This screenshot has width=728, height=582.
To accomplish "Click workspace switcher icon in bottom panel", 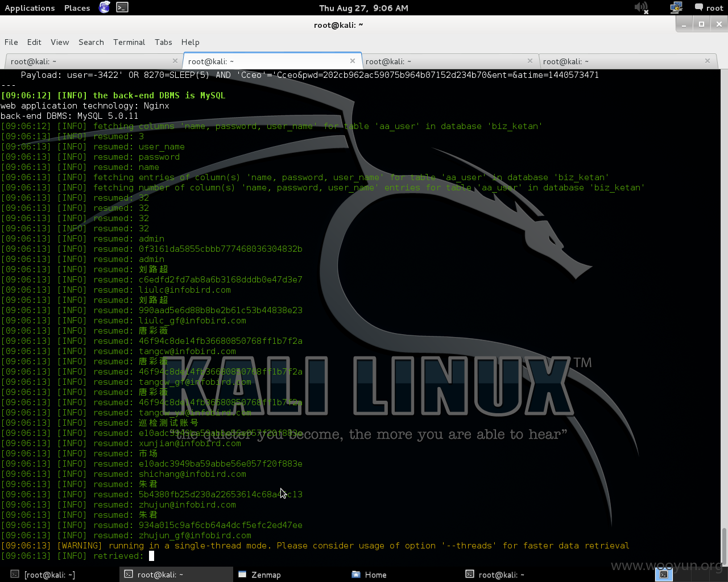I will tap(664, 575).
